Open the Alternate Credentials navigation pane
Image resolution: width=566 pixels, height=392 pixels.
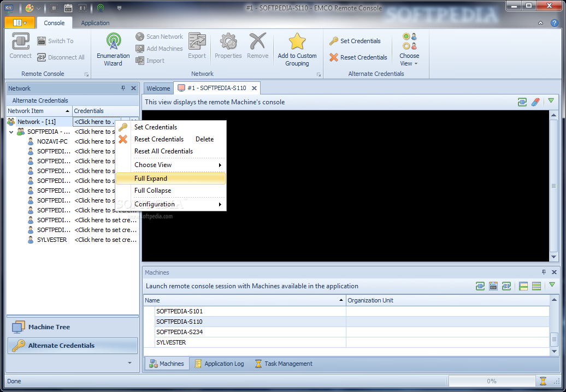(73, 346)
